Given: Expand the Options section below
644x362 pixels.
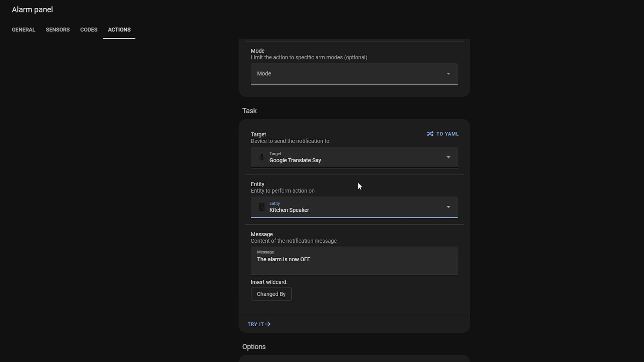Looking at the screenshot, I should tap(253, 347).
